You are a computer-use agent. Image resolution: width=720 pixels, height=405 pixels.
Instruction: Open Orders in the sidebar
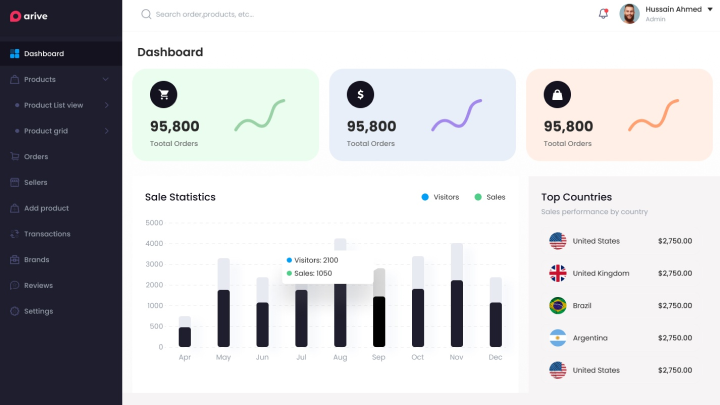click(x=36, y=157)
